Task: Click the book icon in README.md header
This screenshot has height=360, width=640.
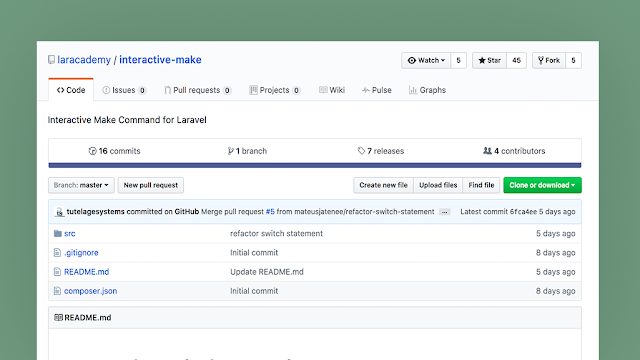Action: pyautogui.click(x=58, y=318)
